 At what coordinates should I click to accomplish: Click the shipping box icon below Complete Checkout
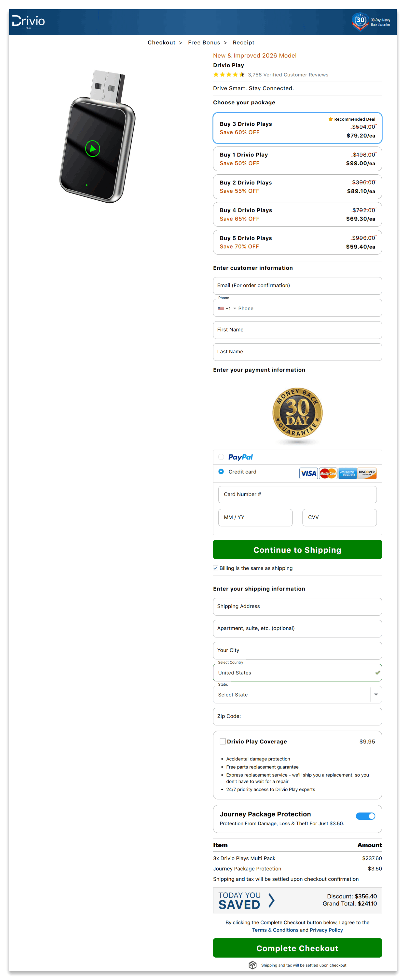[252, 965]
